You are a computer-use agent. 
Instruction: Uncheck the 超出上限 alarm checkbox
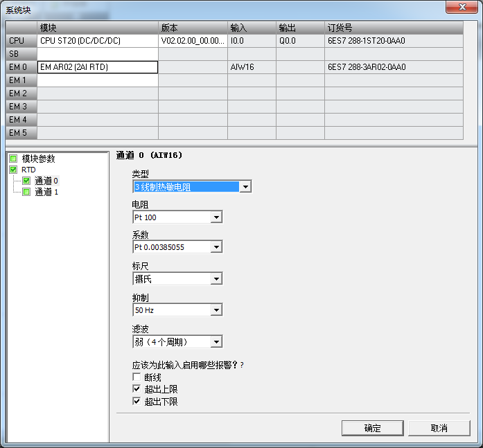point(137,389)
